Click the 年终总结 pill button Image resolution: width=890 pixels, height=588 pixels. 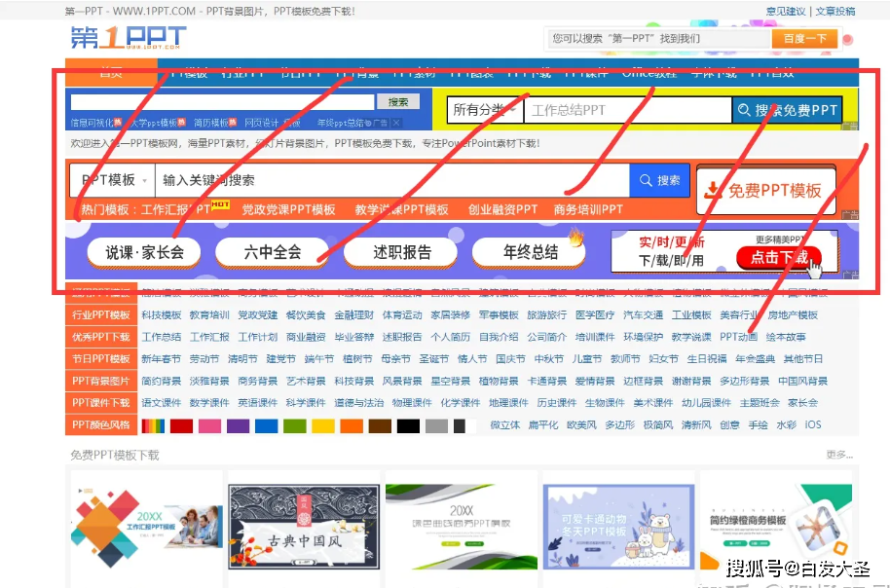pyautogui.click(x=531, y=252)
